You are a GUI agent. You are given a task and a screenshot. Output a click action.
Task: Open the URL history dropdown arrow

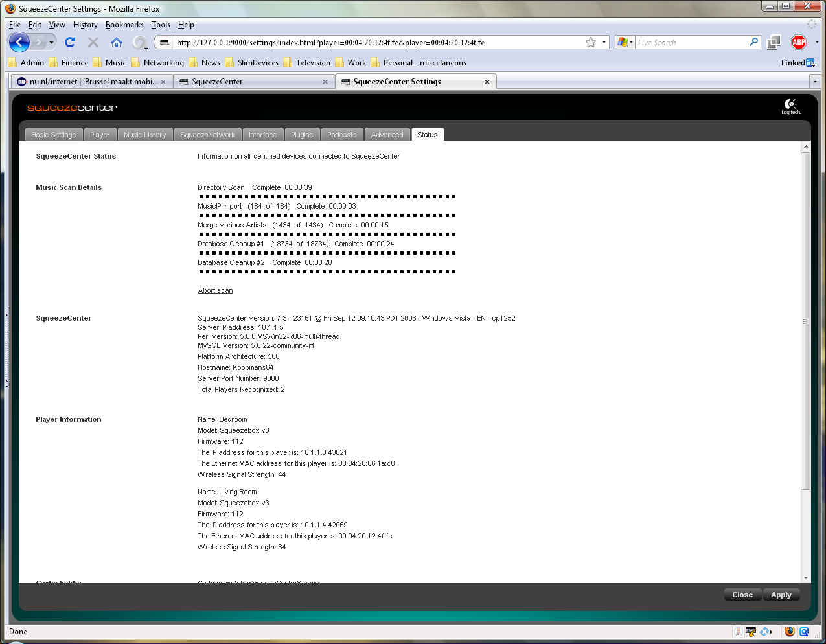[x=604, y=43]
